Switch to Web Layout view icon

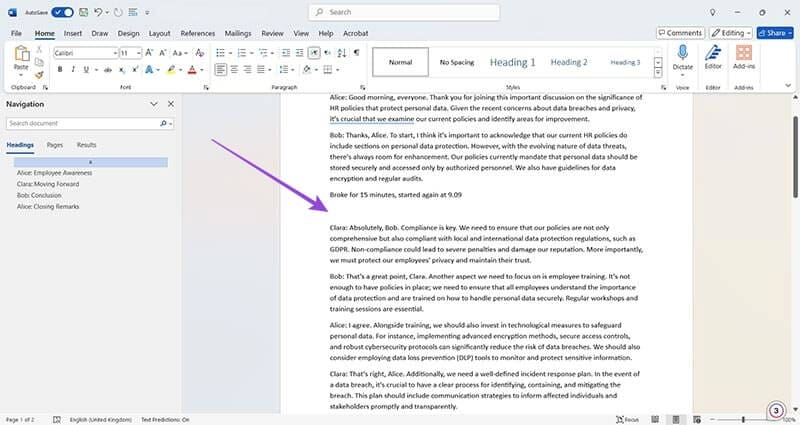pyautogui.click(x=697, y=419)
